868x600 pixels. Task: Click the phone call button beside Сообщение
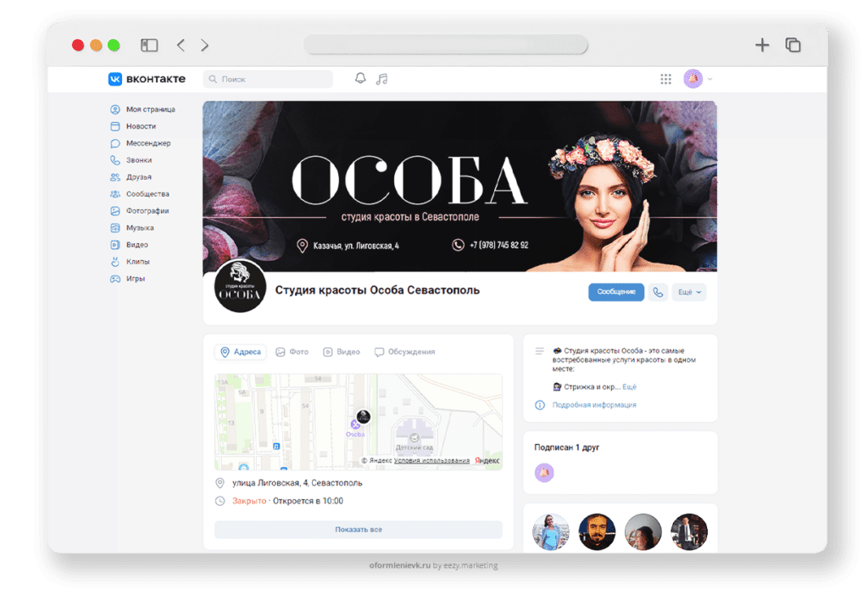(x=658, y=292)
